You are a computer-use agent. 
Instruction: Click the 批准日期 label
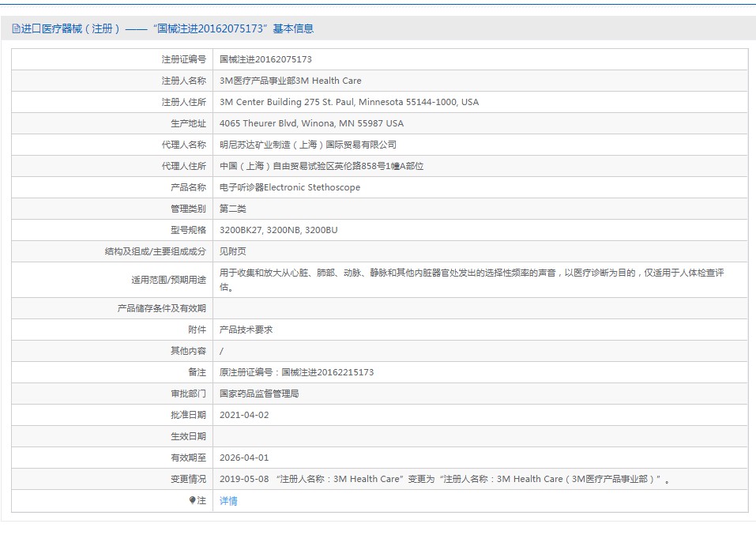[x=188, y=415]
